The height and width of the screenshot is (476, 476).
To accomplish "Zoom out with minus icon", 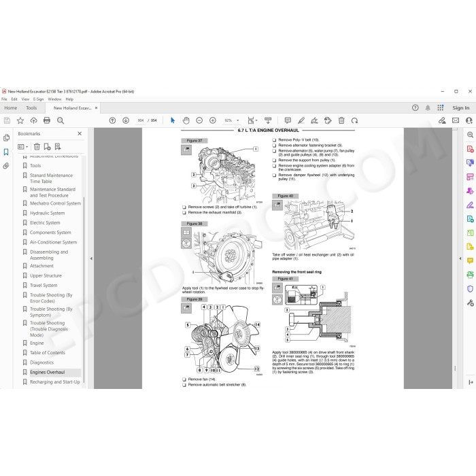I will 199,120.
